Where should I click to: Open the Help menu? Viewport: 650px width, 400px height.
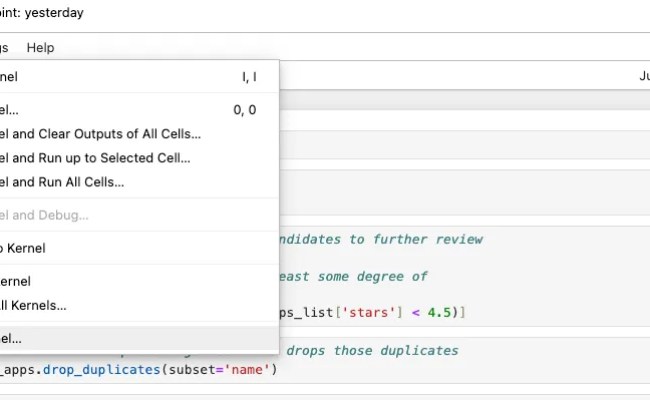(40, 48)
